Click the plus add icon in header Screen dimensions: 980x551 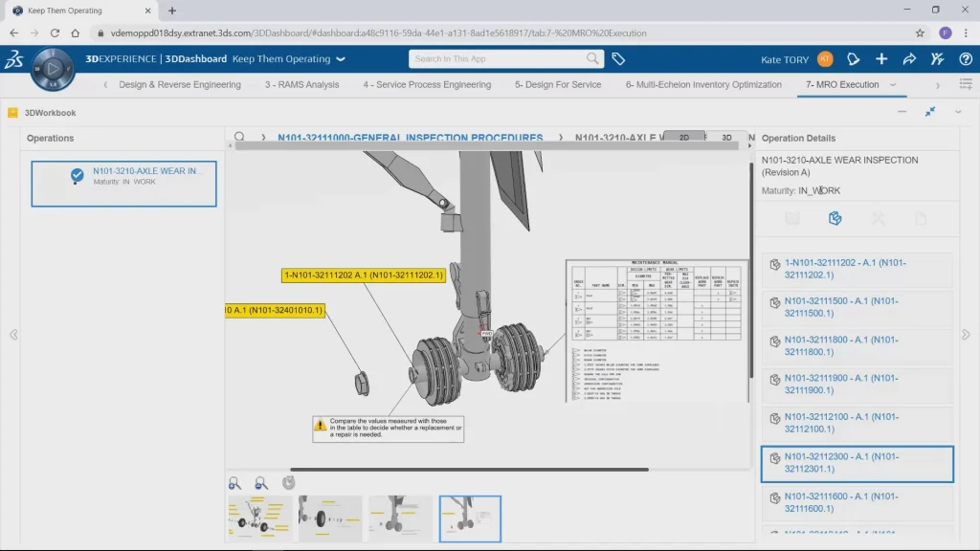pos(881,59)
